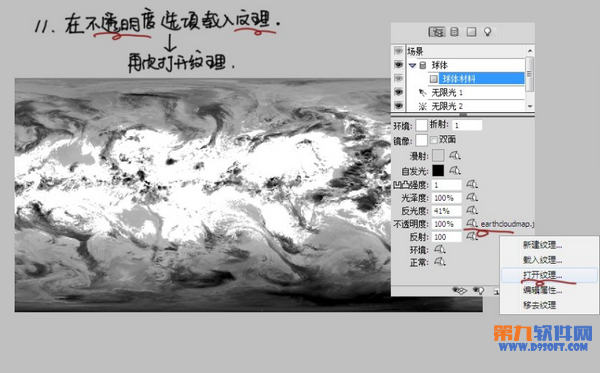Open texture menu icon beside 自发光
This screenshot has width=600, height=373.
coord(455,170)
